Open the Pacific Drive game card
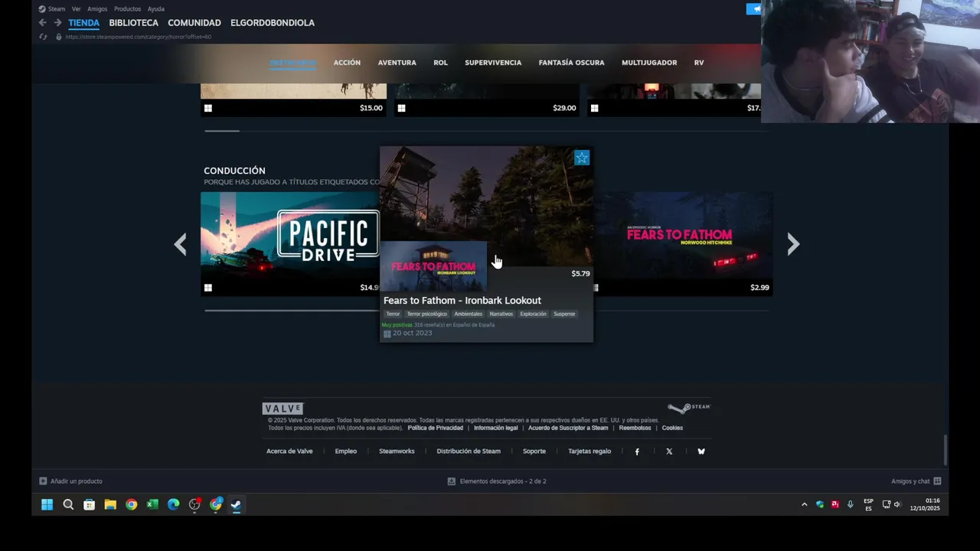980x551 pixels. click(290, 243)
